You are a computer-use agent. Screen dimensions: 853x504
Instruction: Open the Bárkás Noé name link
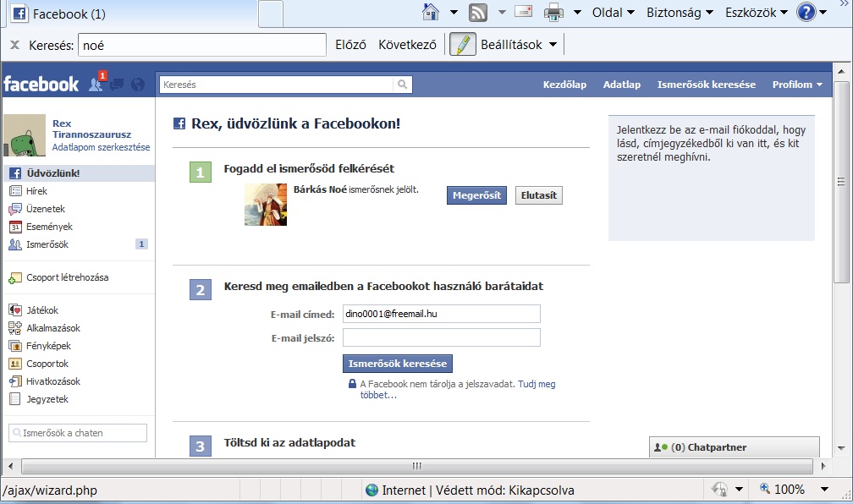tap(320, 189)
